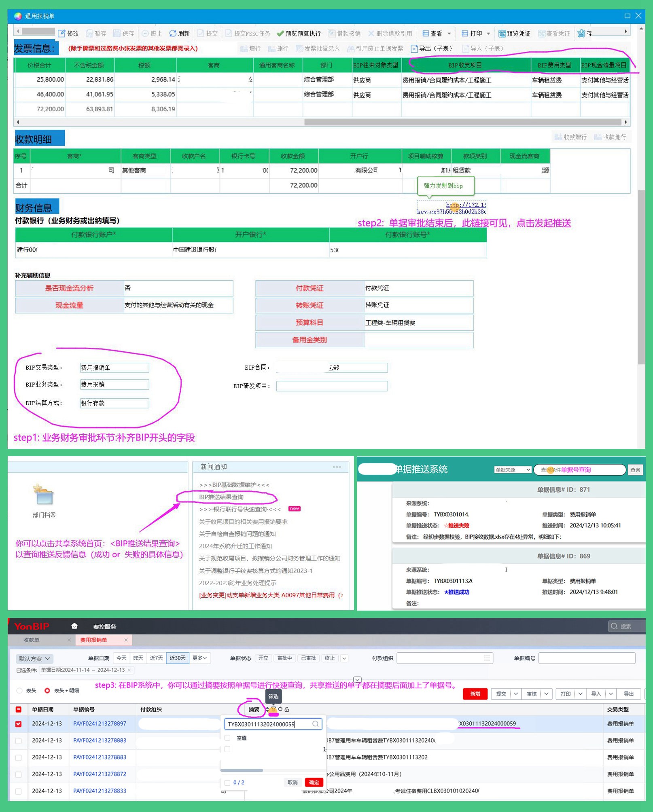Screen dimensions: 653x812
Task: Expand the 更多 date options dropdown
Action: pyautogui.click(x=199, y=658)
